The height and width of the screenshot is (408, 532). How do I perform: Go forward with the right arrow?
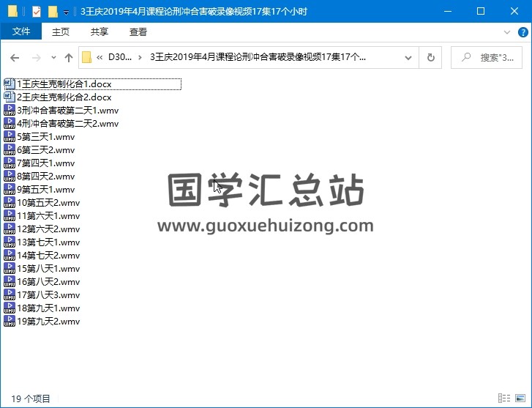(x=36, y=58)
